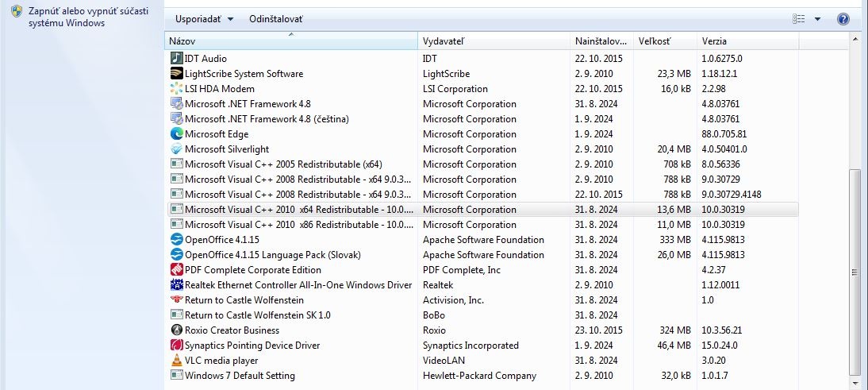Sort the list by Názov column

pyautogui.click(x=290, y=41)
